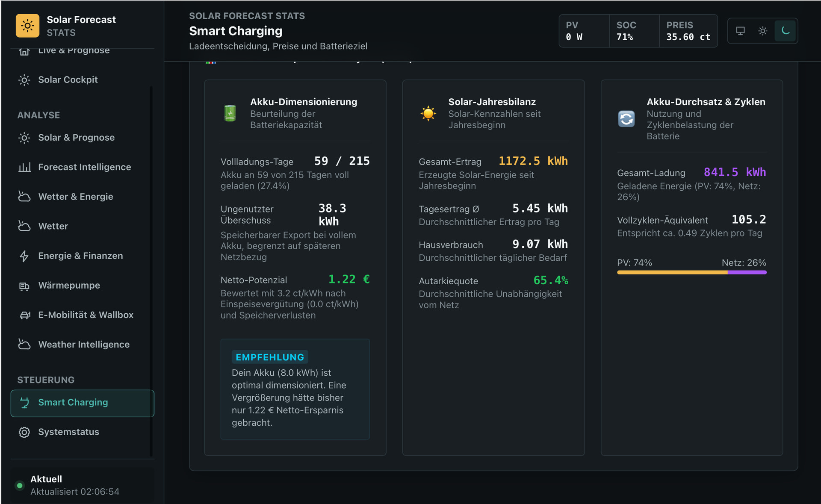Viewport: 821px width, 504px height.
Task: Click the Systemstatus gear icon
Action: pos(24,432)
